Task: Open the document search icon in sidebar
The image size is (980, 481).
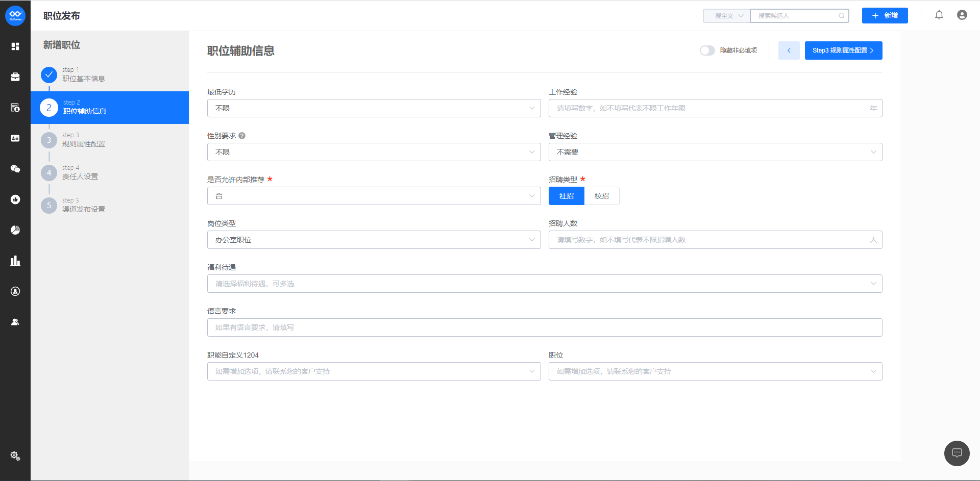Action: (x=15, y=108)
